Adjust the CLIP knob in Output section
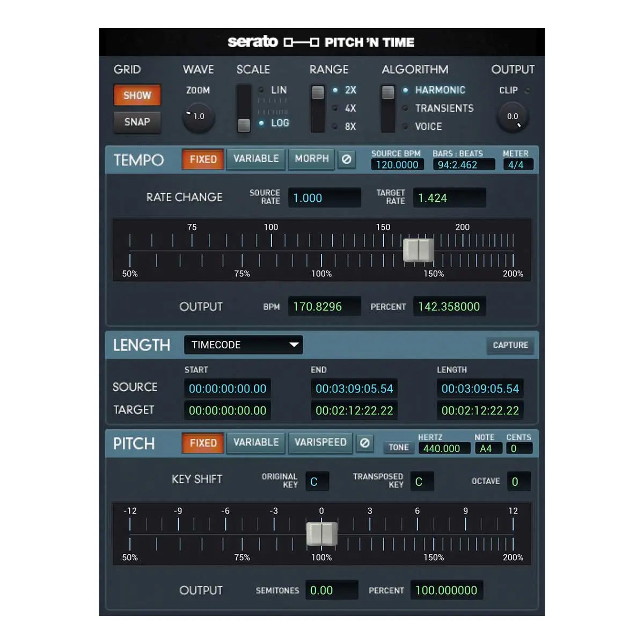Screen dimensions: 644x644 [511, 116]
